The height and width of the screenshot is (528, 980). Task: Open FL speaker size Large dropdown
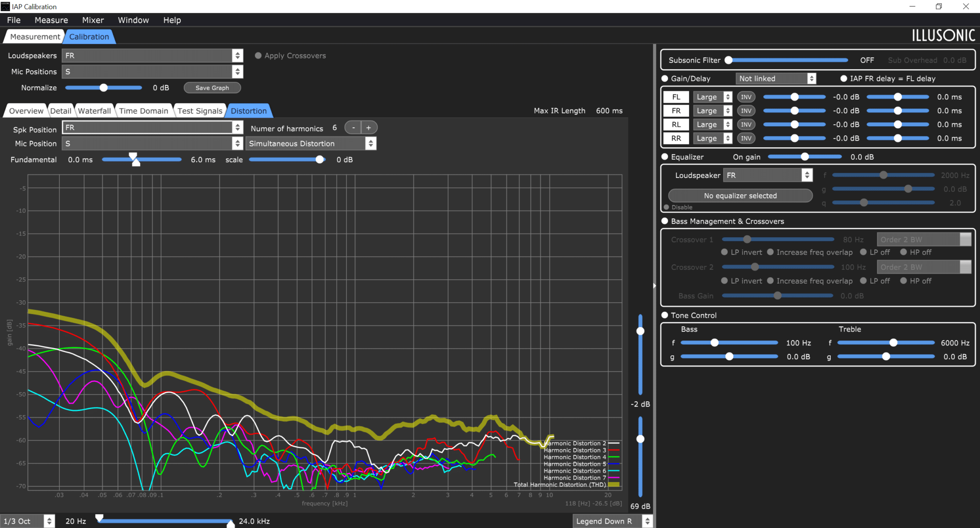coord(713,97)
